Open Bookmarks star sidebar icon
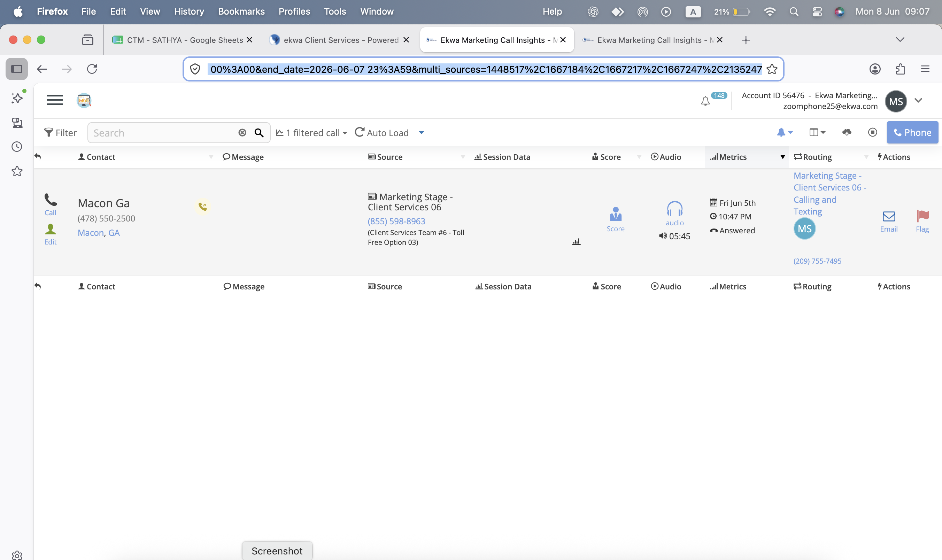 (17, 171)
